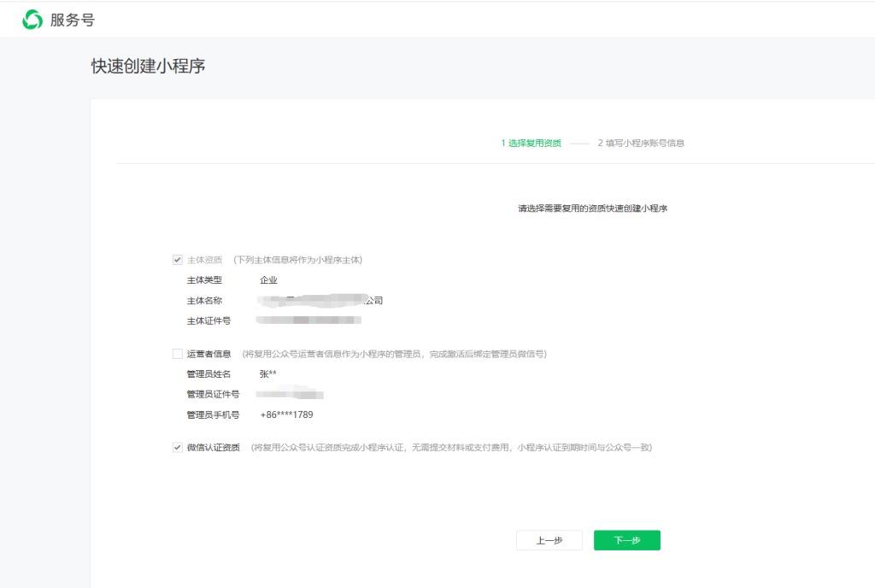Click the green WeChat service account logo

click(32, 20)
